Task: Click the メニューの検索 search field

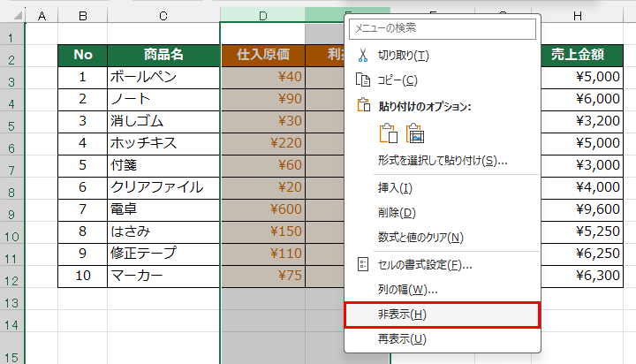Action: coord(443,28)
